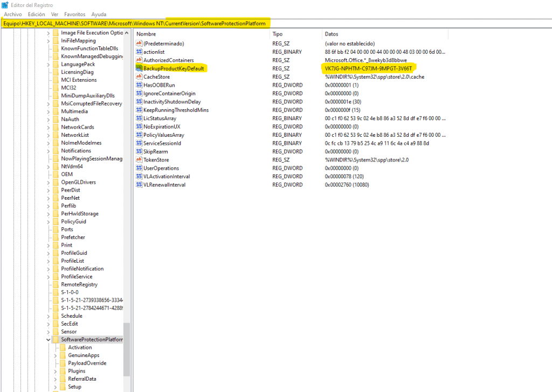Expand the Schedule tree node
The height and width of the screenshot is (392, 552).
pyautogui.click(x=48, y=316)
